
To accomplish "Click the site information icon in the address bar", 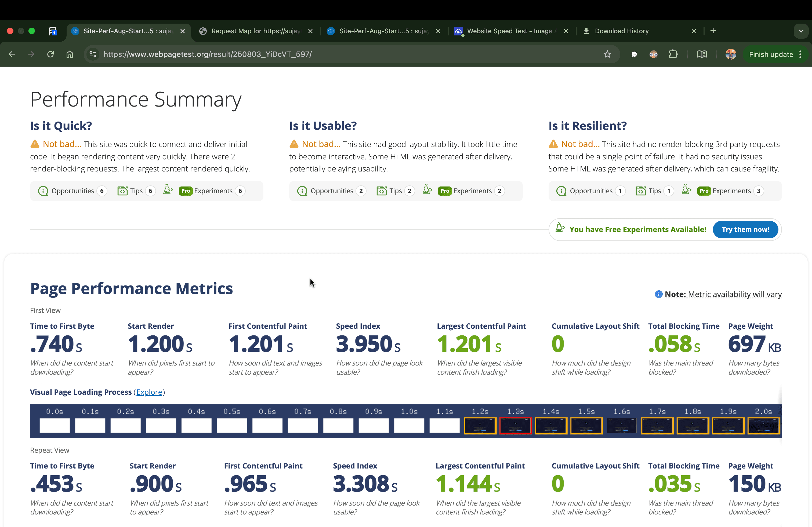I will point(92,54).
